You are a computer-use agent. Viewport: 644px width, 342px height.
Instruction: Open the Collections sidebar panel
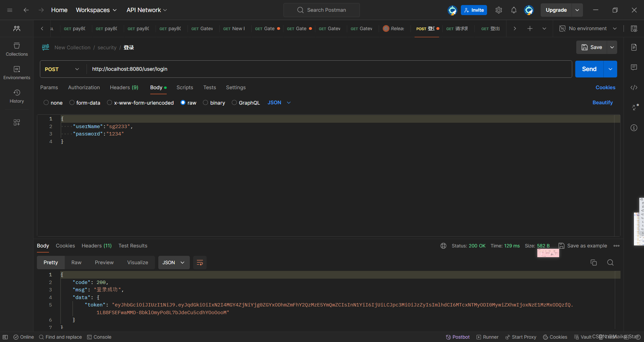[17, 49]
